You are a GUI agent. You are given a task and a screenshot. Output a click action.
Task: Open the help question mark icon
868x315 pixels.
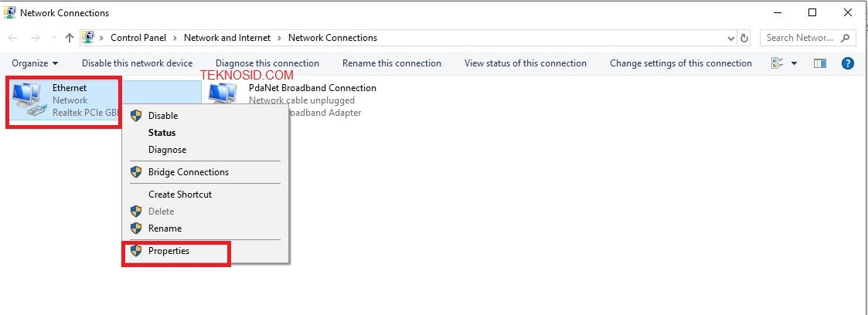click(848, 63)
